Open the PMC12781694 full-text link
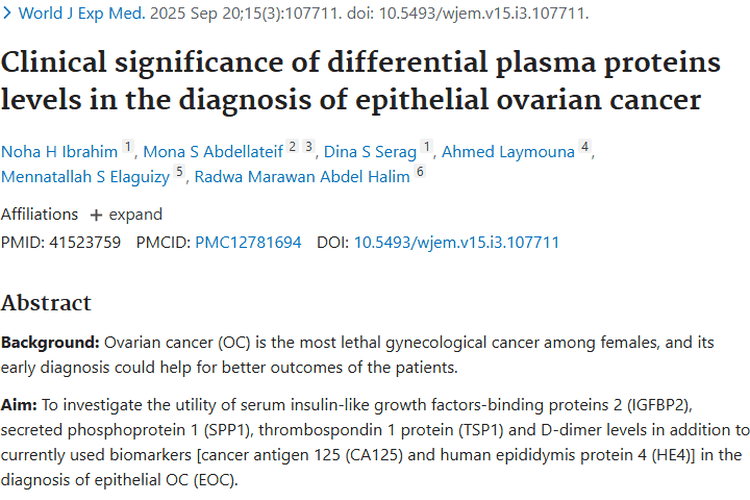The image size is (750, 500). click(248, 242)
